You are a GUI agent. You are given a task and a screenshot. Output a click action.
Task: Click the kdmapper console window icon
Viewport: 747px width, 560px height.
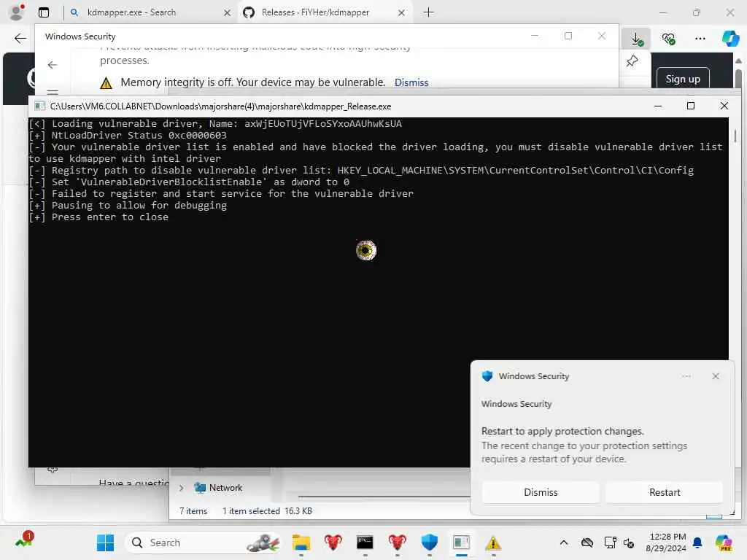coord(40,106)
